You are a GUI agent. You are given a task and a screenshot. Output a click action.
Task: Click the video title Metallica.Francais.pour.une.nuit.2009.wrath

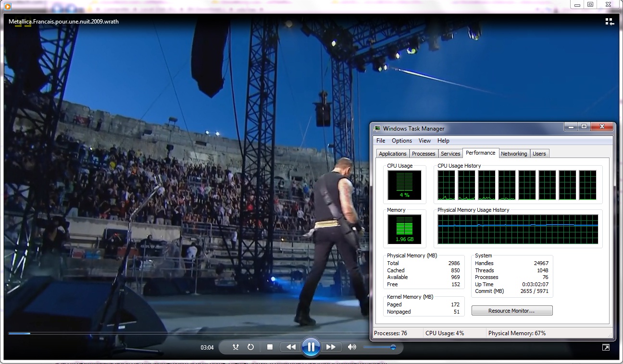coord(63,22)
